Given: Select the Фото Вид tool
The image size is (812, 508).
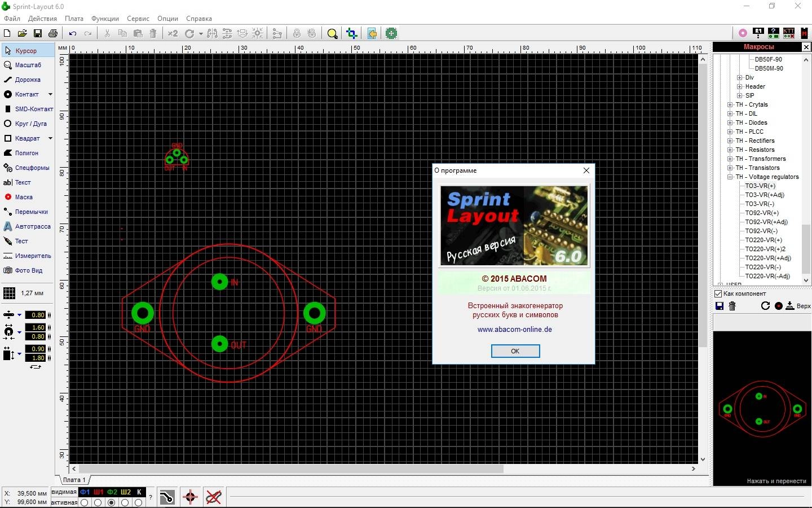Looking at the screenshot, I should (28, 270).
